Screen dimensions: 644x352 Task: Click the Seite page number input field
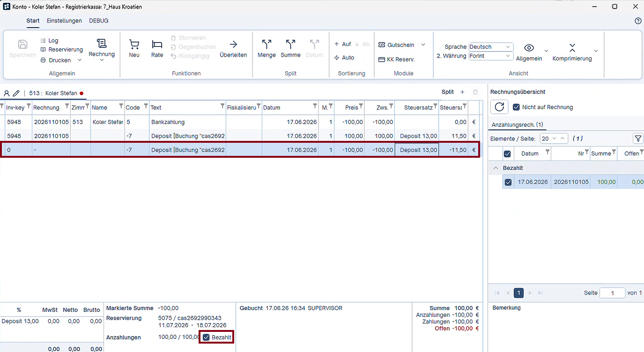[613, 293]
